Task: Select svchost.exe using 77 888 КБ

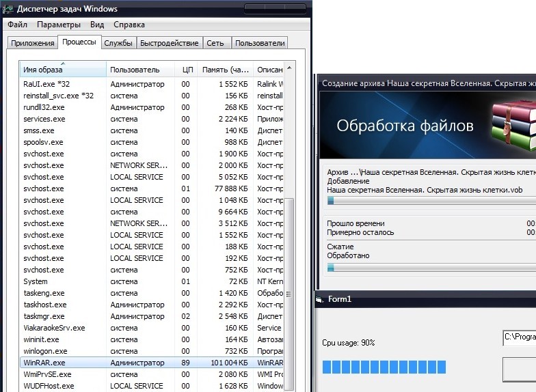Action: click(x=152, y=188)
